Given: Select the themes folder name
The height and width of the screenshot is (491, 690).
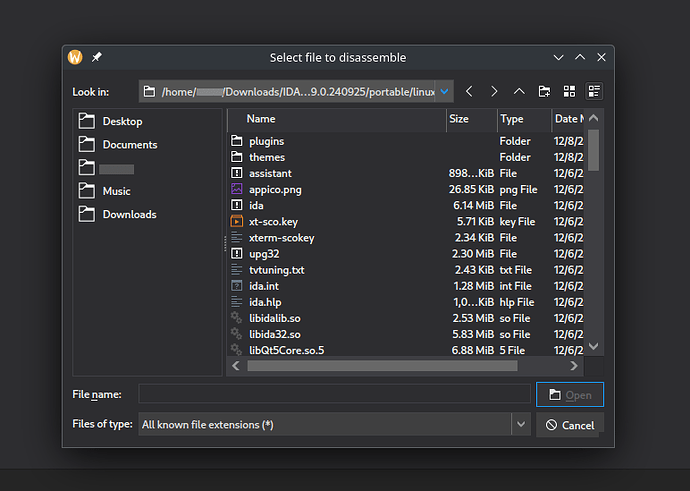Looking at the screenshot, I should [x=267, y=158].
